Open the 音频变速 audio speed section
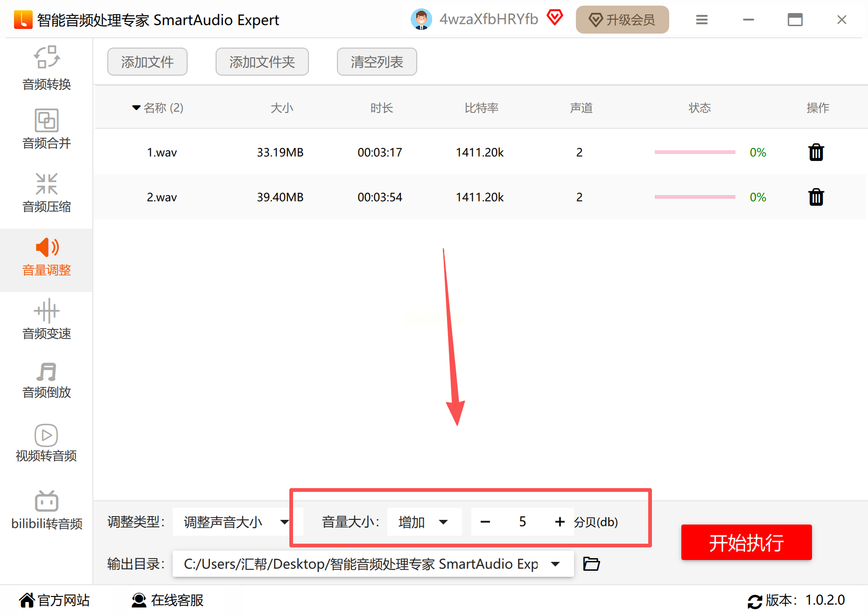This screenshot has height=616, width=868. 47,319
